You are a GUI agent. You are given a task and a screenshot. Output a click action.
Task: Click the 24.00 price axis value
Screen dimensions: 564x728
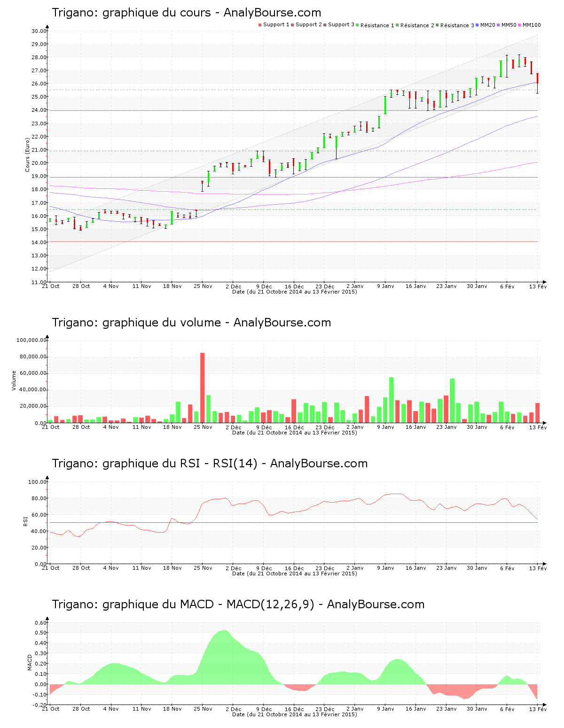tap(39, 110)
